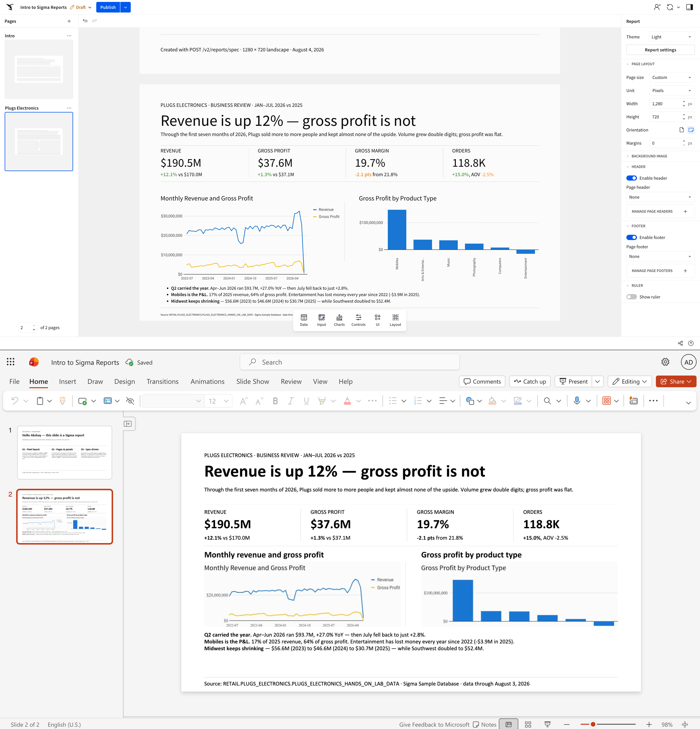This screenshot has width=700, height=729.
Task: Open the Controls tool in Sigma toolbar
Action: (358, 320)
